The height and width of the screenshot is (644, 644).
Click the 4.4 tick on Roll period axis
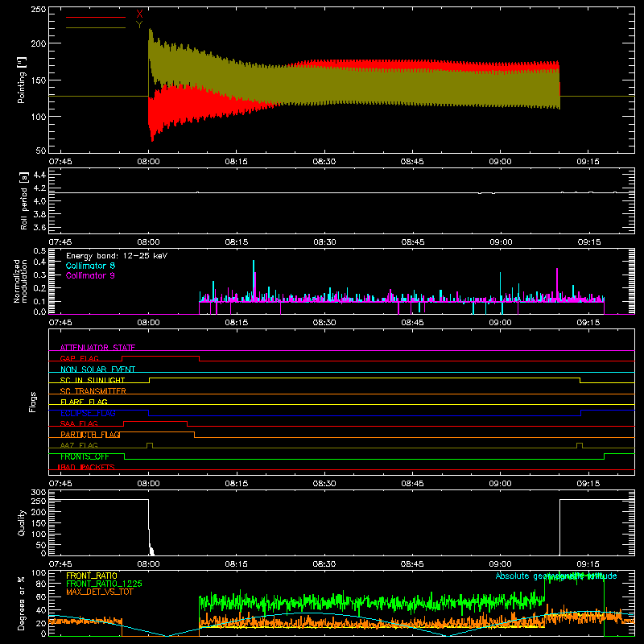click(39, 175)
